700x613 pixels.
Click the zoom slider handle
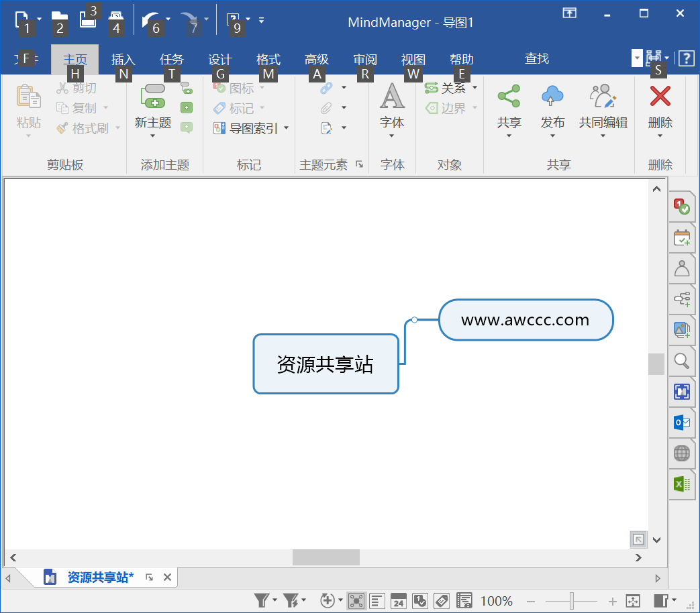[571, 602]
